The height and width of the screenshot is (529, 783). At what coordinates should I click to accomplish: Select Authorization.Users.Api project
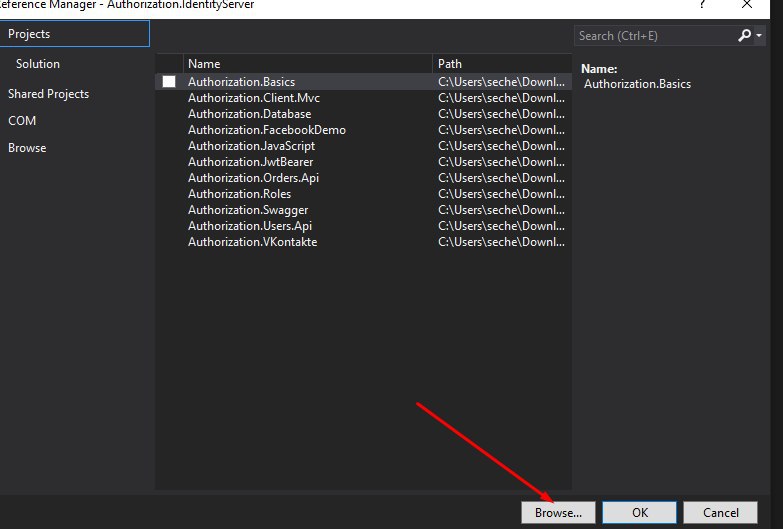(250, 226)
